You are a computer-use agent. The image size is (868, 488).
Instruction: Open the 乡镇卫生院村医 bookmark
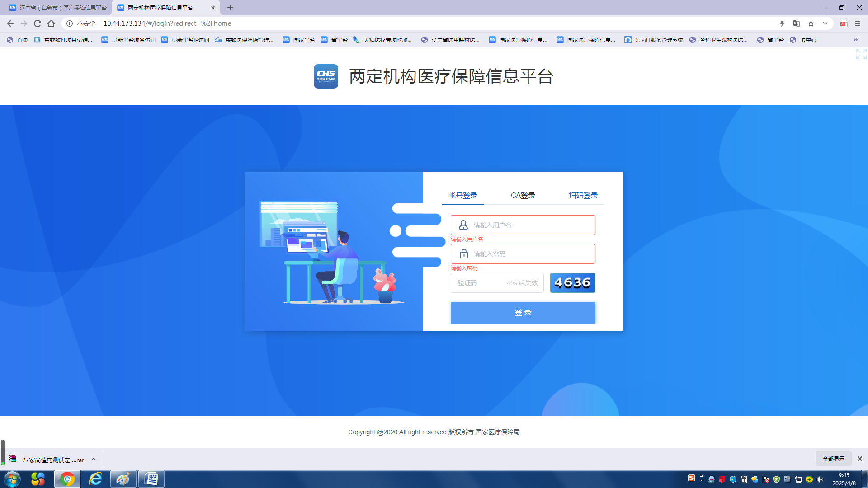[x=719, y=40]
